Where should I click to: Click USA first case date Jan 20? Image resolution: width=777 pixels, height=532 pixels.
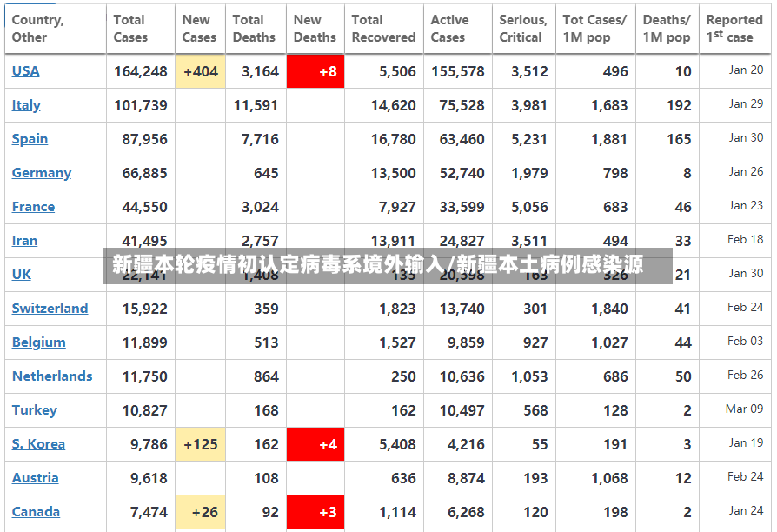coord(746,70)
